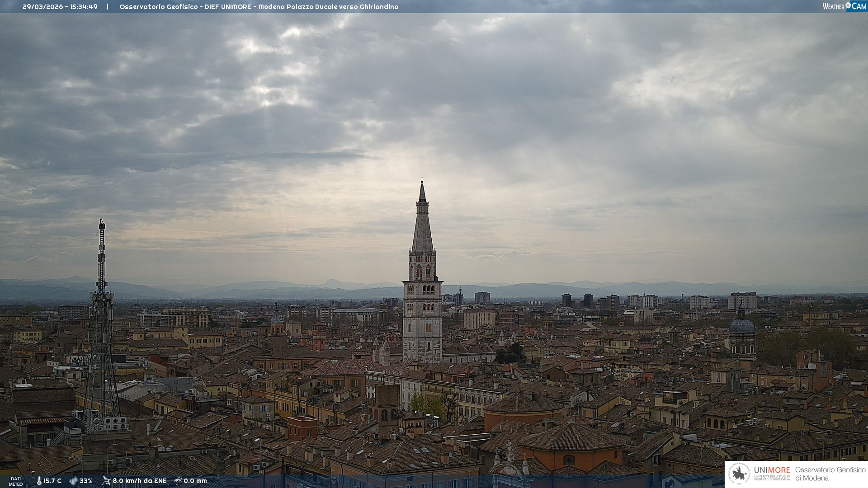
Task: Click the 15.7 C temperature reading
Action: pos(52,481)
